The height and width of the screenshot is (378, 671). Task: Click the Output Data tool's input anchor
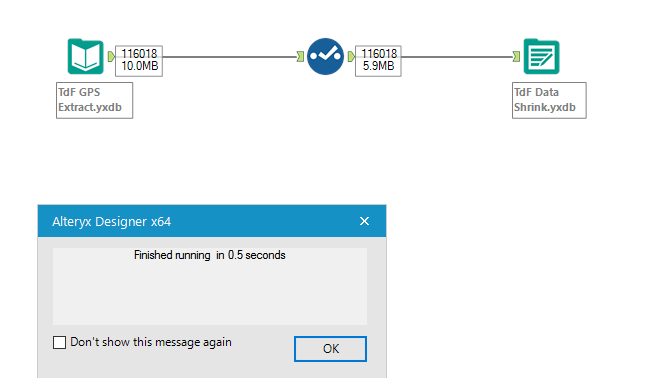coord(517,57)
